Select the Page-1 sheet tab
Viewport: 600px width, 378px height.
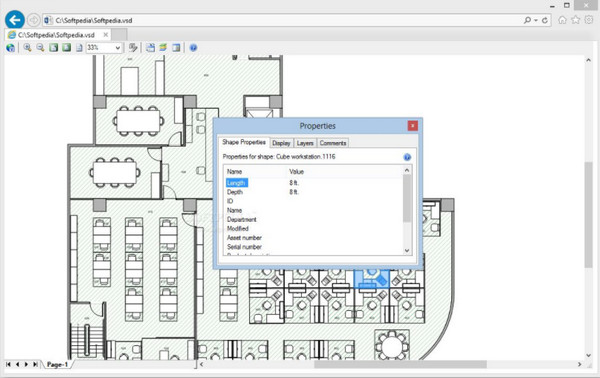(x=57, y=365)
